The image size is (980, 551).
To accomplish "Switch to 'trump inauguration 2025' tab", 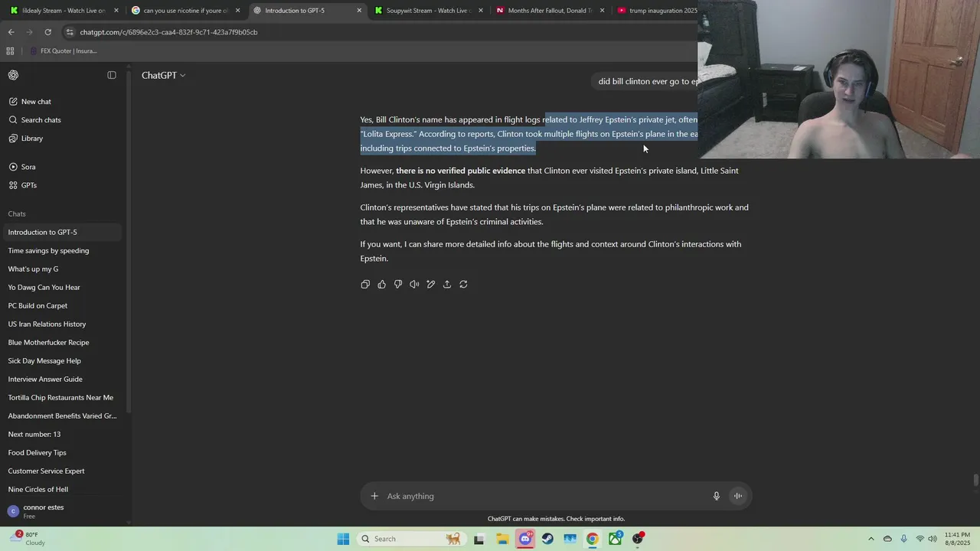I will tap(657, 11).
